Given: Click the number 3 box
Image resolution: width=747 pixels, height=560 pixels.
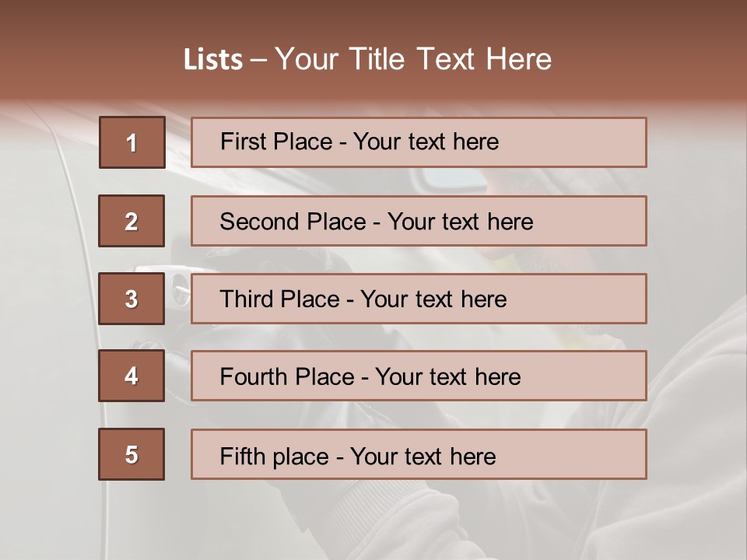Looking at the screenshot, I should [x=132, y=299].
